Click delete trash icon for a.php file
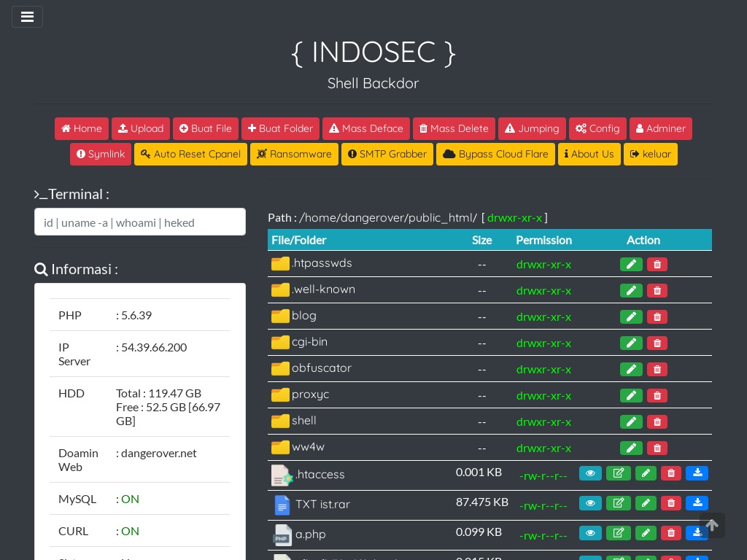Screen dimensions: 747x560 point(671,533)
